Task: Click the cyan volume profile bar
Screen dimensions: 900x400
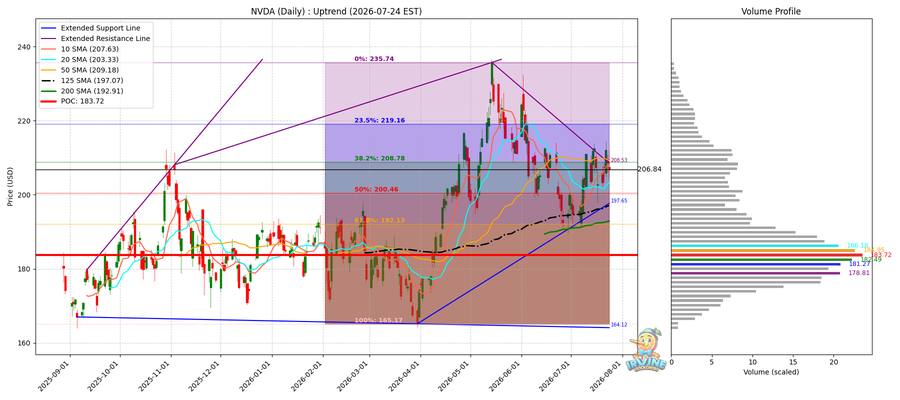Action: coord(755,246)
